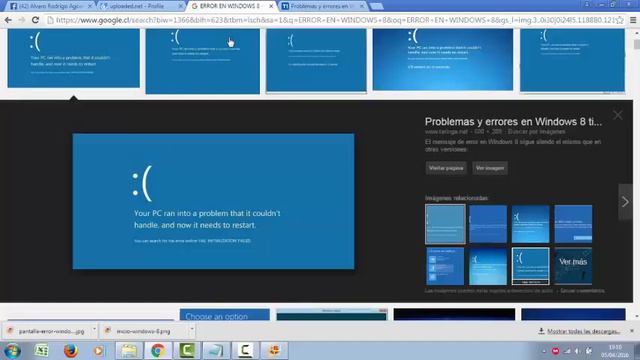Open File Explorer folder in taskbar
Viewport: 640px width, 360px height.
point(129,351)
